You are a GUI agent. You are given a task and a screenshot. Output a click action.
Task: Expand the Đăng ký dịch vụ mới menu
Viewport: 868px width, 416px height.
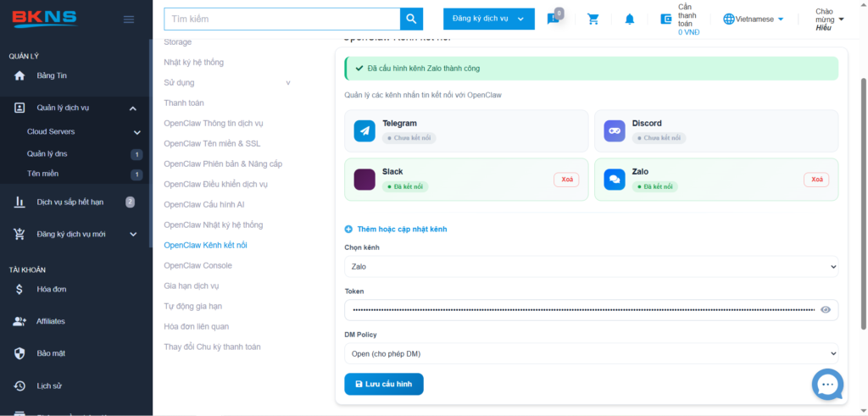point(133,235)
